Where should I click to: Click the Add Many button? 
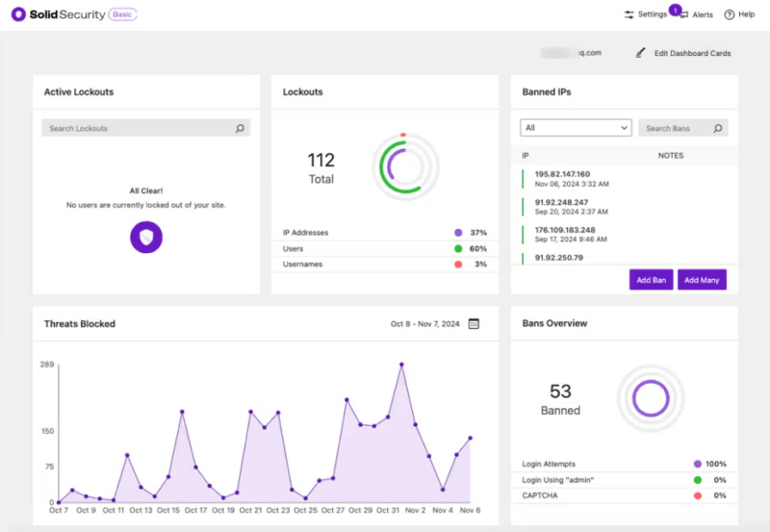tap(702, 280)
